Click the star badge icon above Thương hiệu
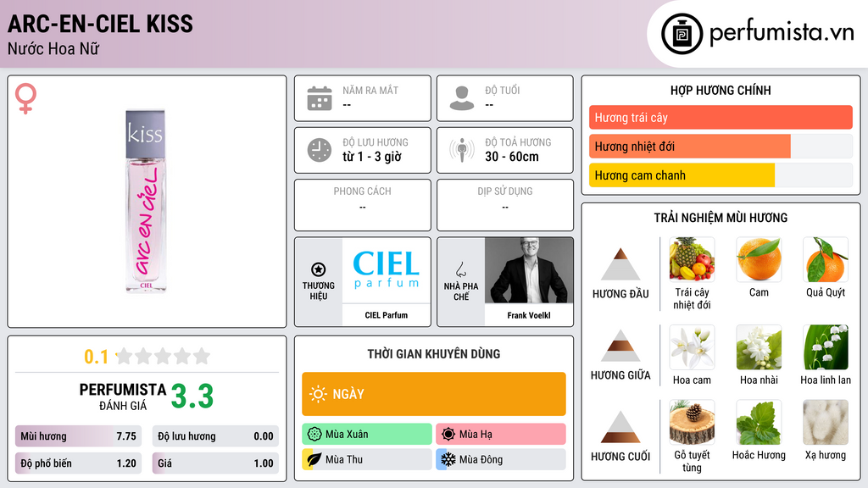 point(319,269)
